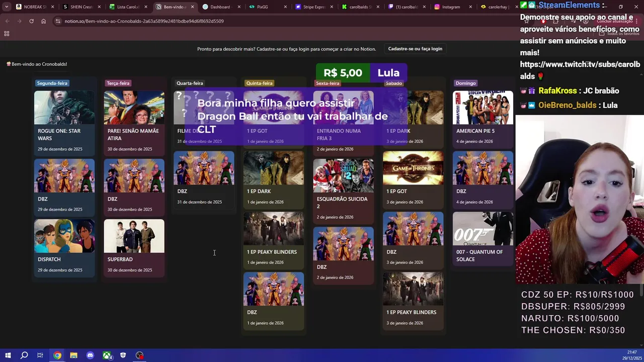Click the Entrando Numa Fria 3 title
The width and height of the screenshot is (644, 362).
pyautogui.click(x=339, y=134)
